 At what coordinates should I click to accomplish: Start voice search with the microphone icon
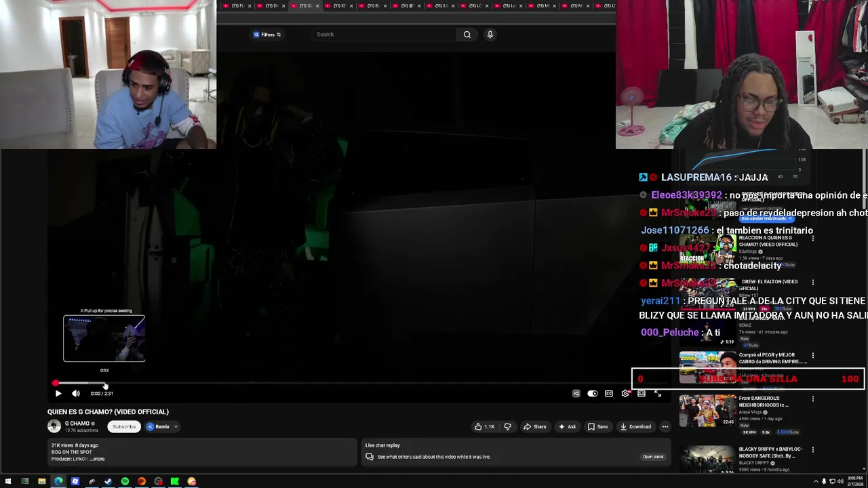[x=490, y=35]
